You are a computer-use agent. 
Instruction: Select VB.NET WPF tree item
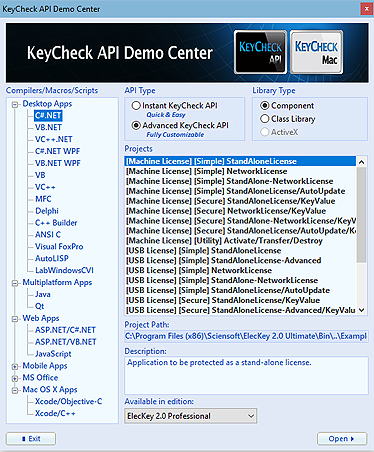pos(58,163)
